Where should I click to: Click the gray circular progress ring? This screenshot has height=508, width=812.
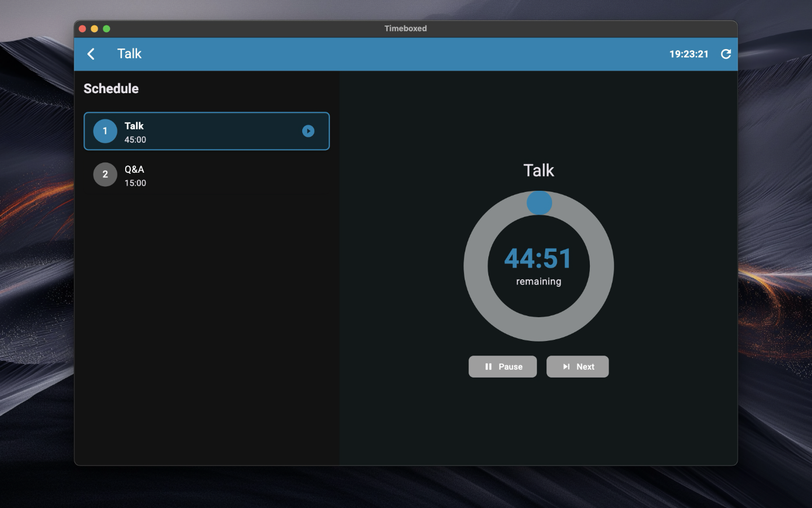coord(476,266)
